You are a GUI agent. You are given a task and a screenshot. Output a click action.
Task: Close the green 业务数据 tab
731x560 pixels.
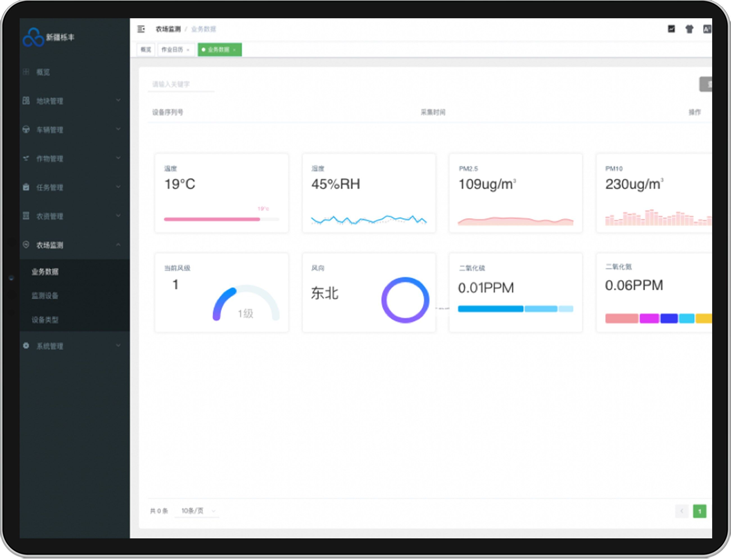(x=235, y=50)
